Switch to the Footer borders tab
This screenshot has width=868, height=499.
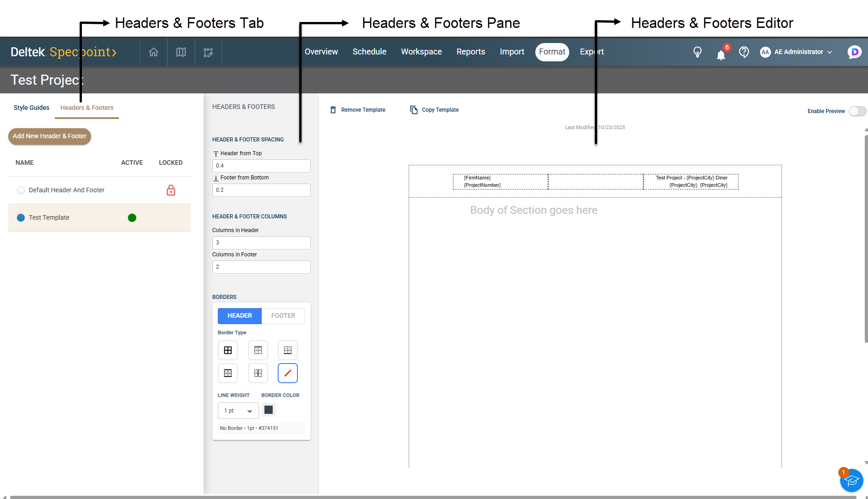pyautogui.click(x=283, y=316)
